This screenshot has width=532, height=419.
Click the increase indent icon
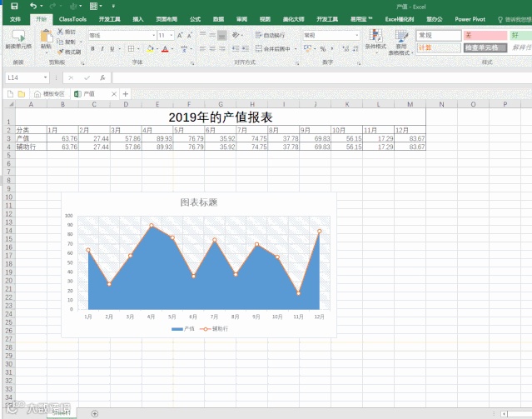(x=246, y=49)
